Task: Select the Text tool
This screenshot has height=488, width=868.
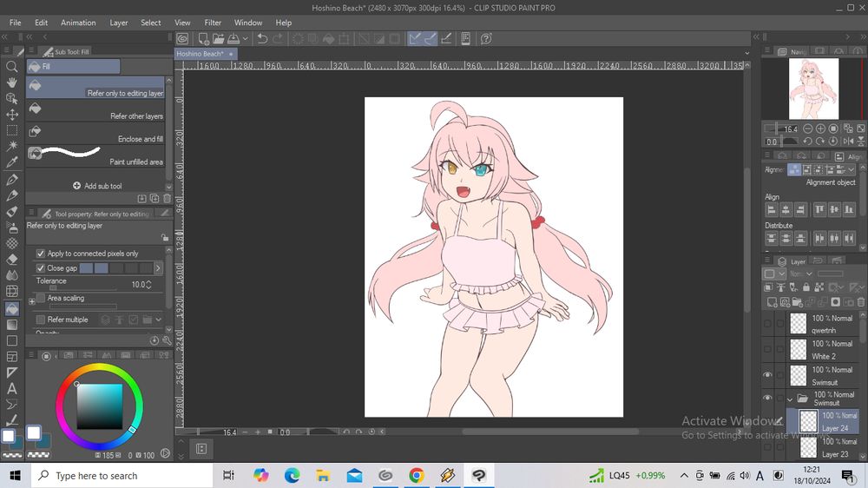Action: coord(12,388)
